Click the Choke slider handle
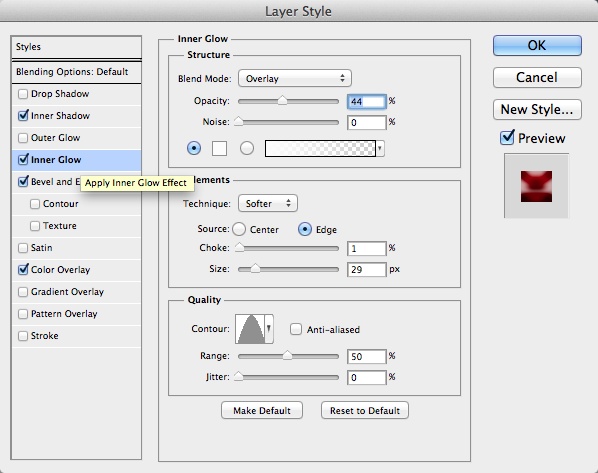 click(239, 247)
